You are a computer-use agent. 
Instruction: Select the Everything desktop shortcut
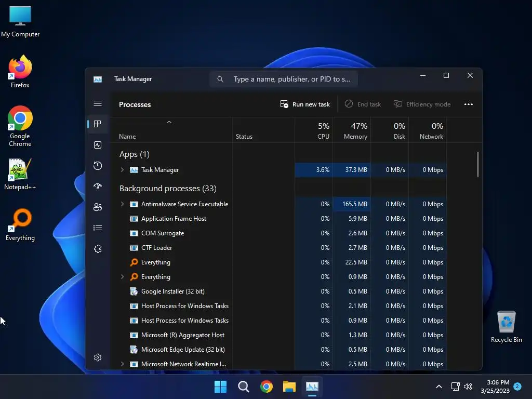click(20, 225)
